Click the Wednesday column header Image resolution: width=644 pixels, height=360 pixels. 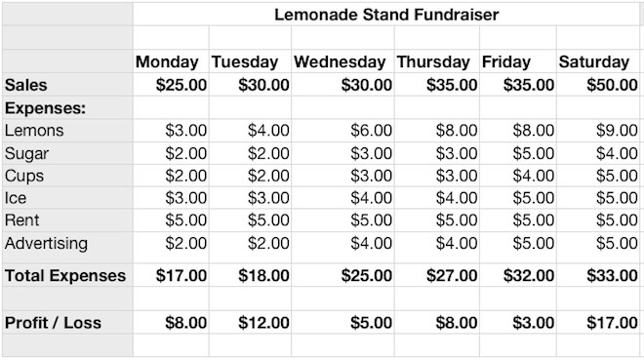pos(342,61)
